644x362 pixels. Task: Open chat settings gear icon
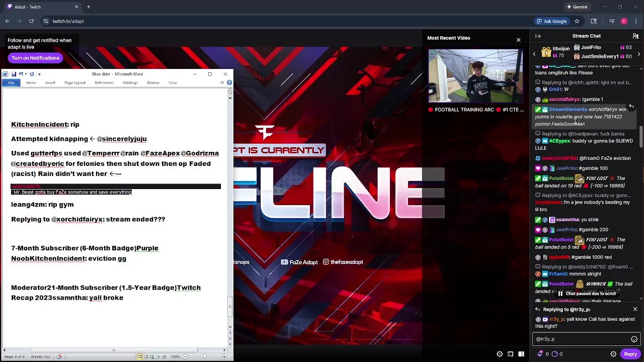pos(613,354)
